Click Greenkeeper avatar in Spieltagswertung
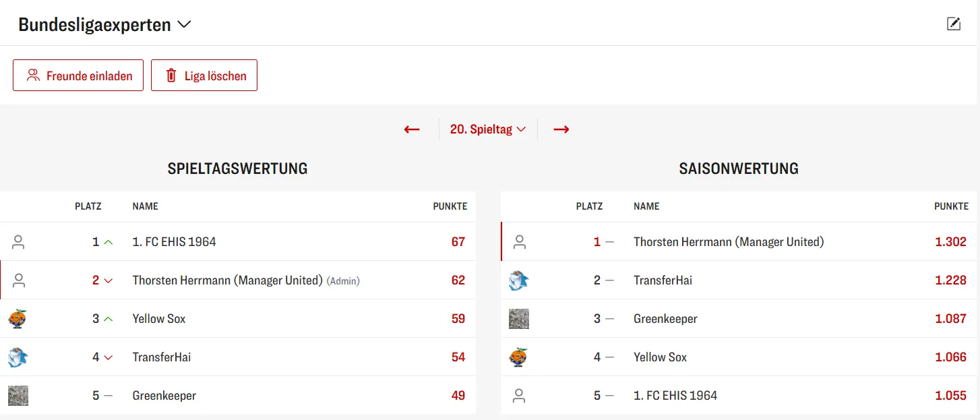Viewport: 980px width, 420px height. [18, 396]
